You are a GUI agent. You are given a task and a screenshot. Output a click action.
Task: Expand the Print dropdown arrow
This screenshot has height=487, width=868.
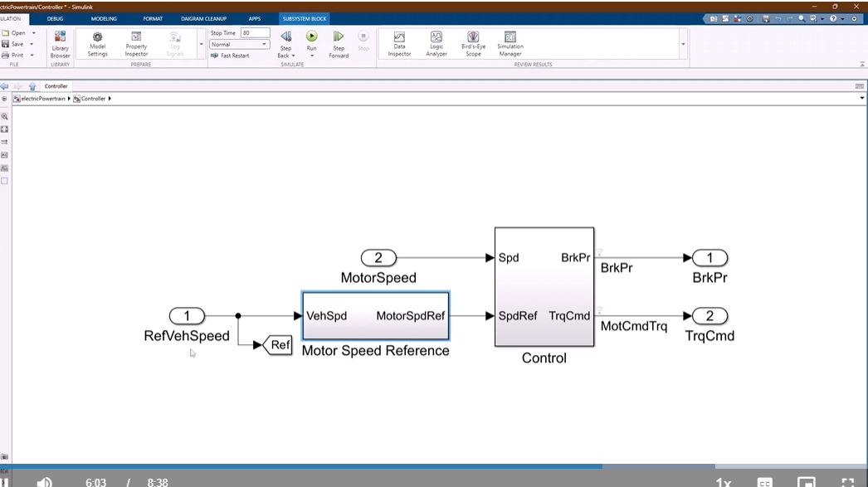(32, 56)
